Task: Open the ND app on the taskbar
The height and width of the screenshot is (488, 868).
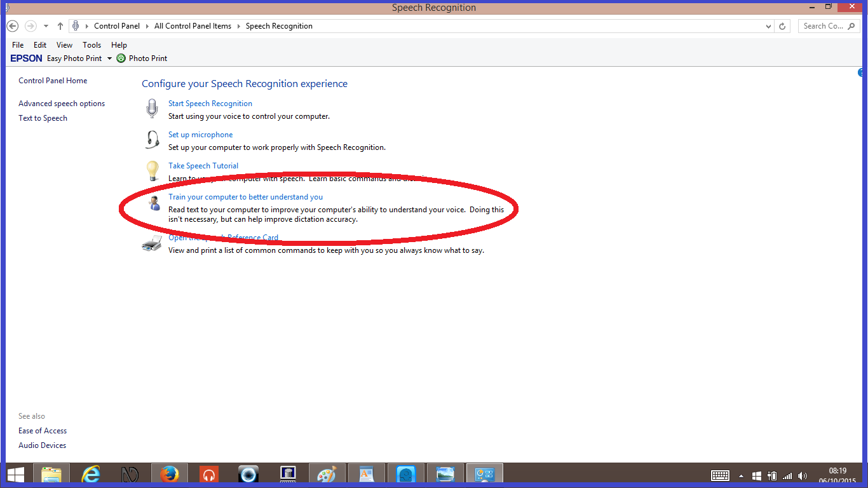Action: click(130, 475)
